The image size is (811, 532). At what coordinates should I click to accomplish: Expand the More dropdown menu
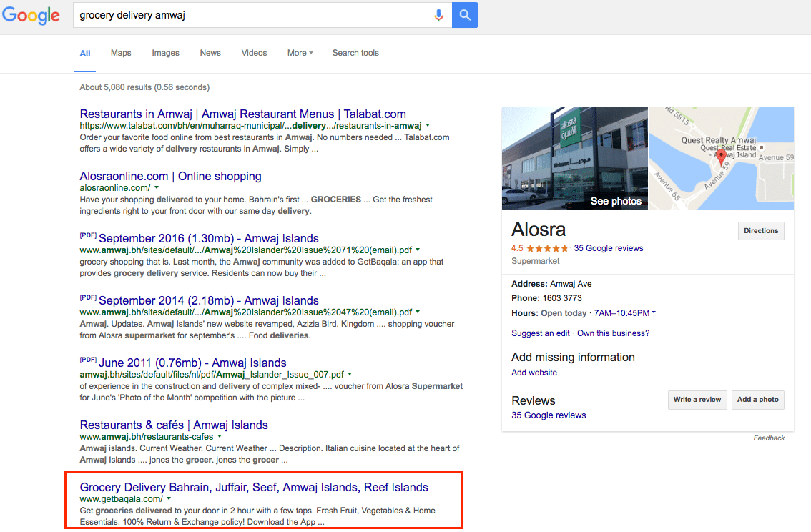coord(300,53)
